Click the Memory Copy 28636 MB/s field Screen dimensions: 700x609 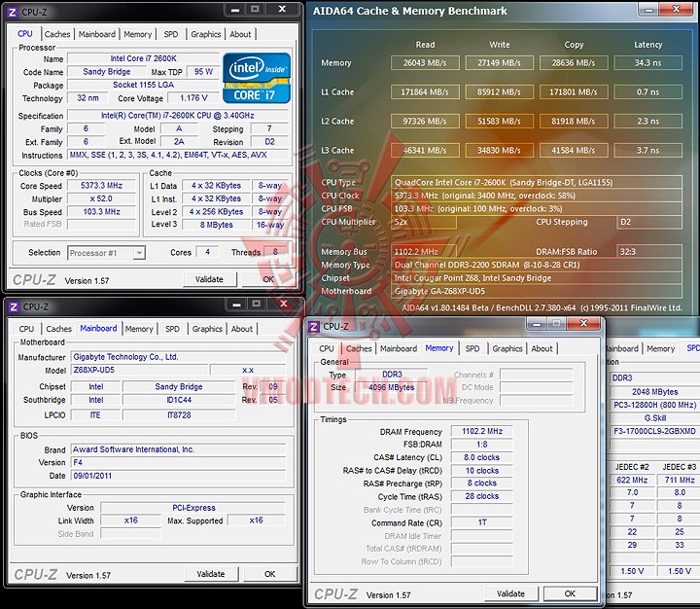[574, 63]
